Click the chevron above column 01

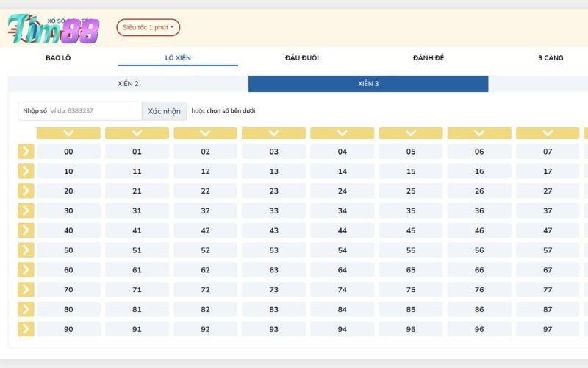tap(137, 133)
